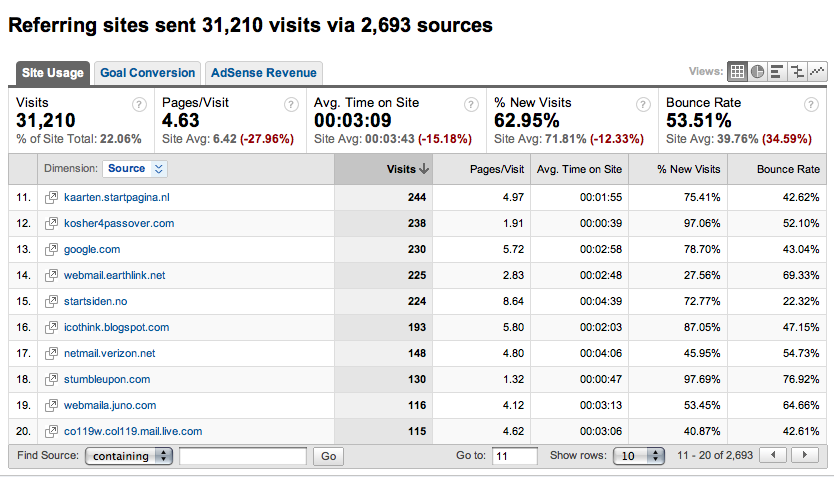Select the Site Usage tab

coord(53,73)
